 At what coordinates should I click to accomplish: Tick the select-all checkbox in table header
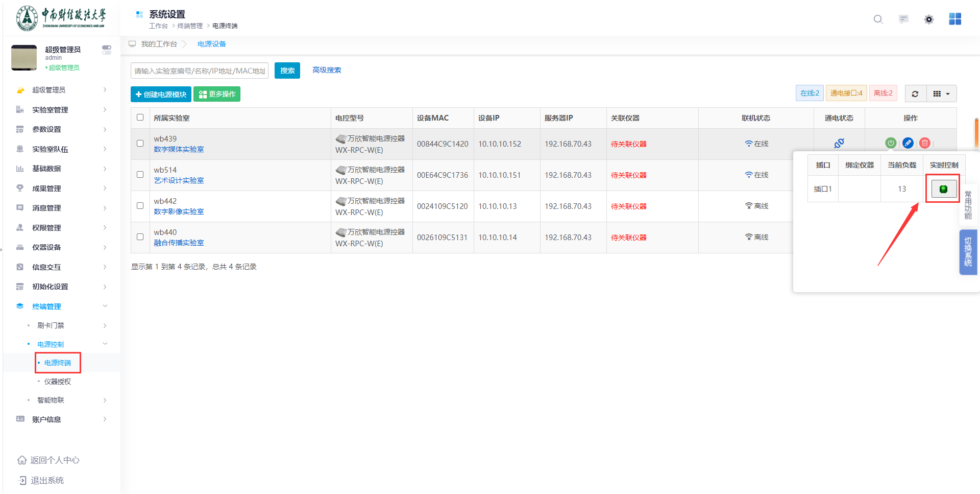coord(140,117)
